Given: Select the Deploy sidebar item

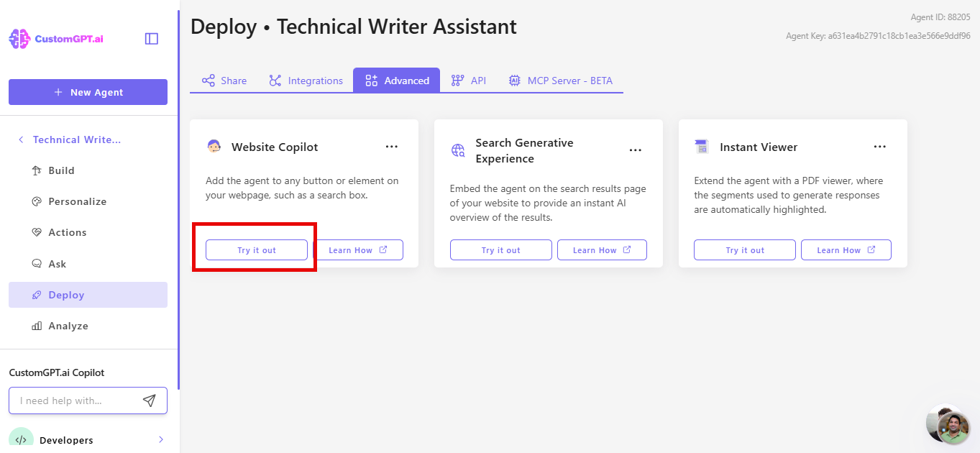Looking at the screenshot, I should [88, 295].
